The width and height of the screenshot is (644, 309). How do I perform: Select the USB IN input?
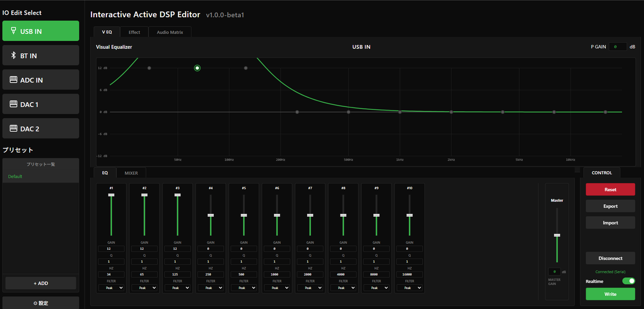point(41,31)
